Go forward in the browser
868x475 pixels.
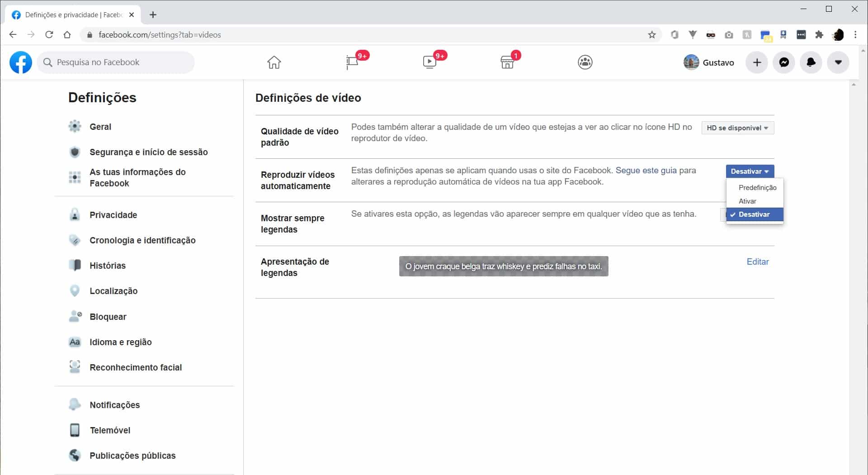point(31,35)
